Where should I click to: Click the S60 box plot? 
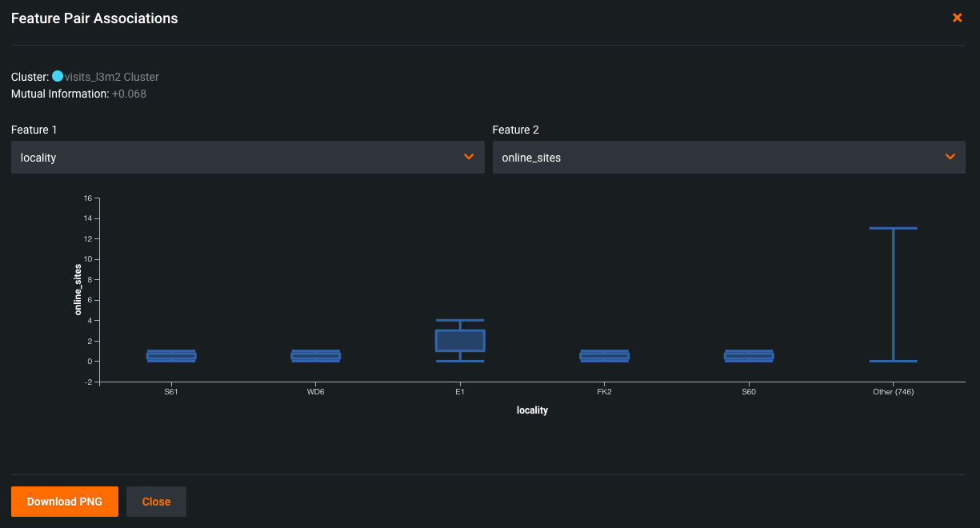(x=749, y=356)
